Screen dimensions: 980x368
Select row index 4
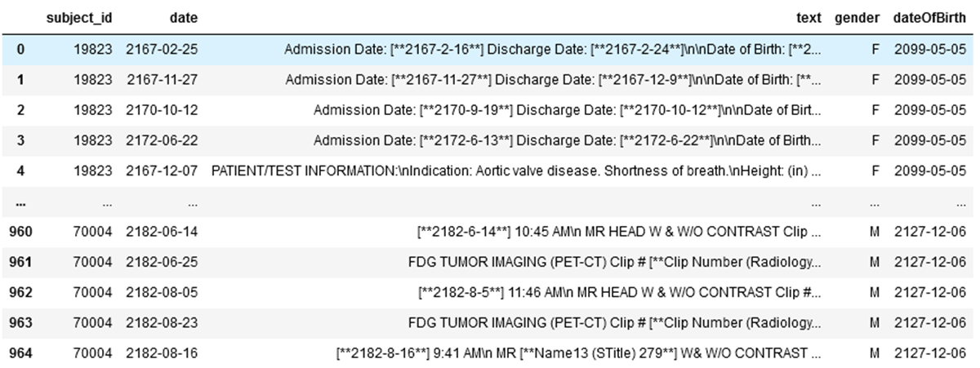pos(20,171)
